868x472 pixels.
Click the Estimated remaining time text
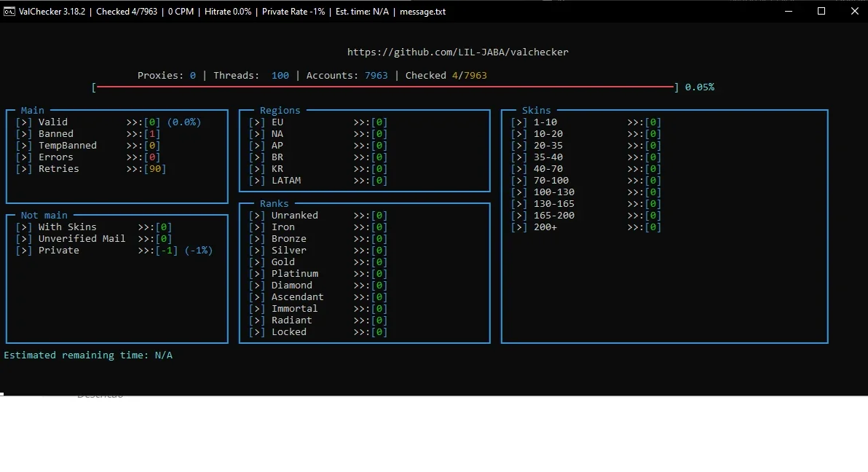tap(88, 355)
